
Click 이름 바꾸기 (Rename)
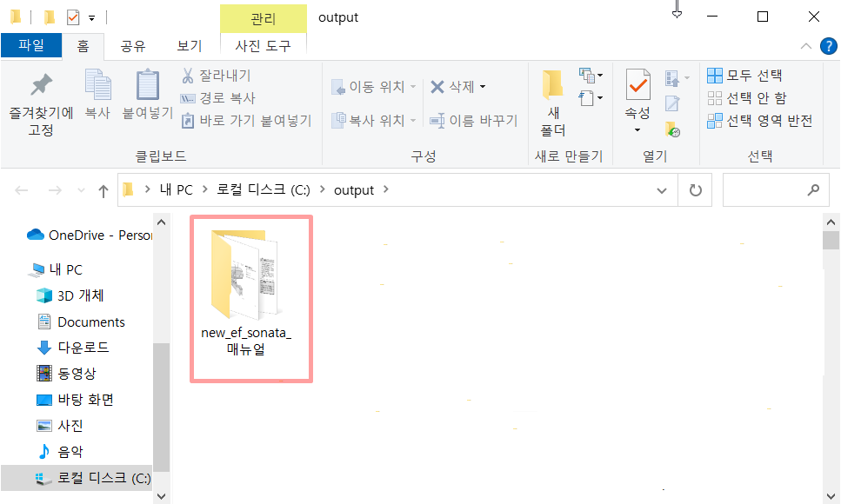click(x=474, y=121)
